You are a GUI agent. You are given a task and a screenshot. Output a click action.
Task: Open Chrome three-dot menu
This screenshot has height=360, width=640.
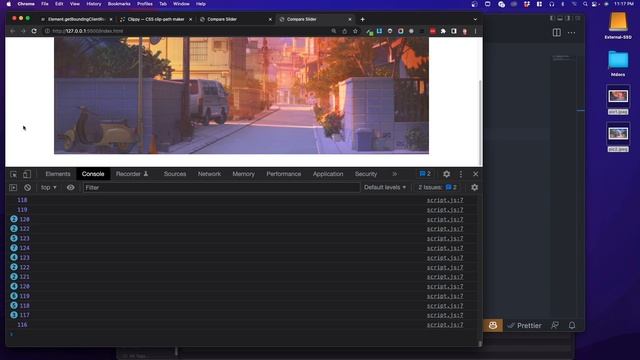click(476, 31)
